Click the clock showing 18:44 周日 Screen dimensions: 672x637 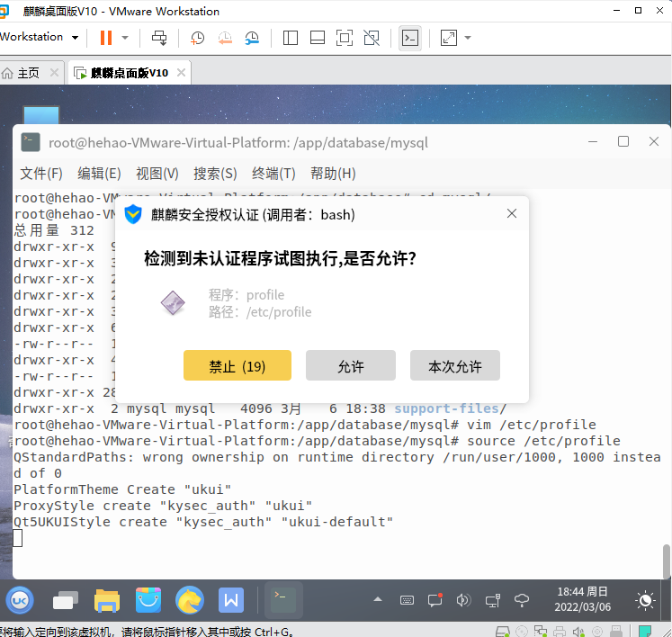(582, 599)
